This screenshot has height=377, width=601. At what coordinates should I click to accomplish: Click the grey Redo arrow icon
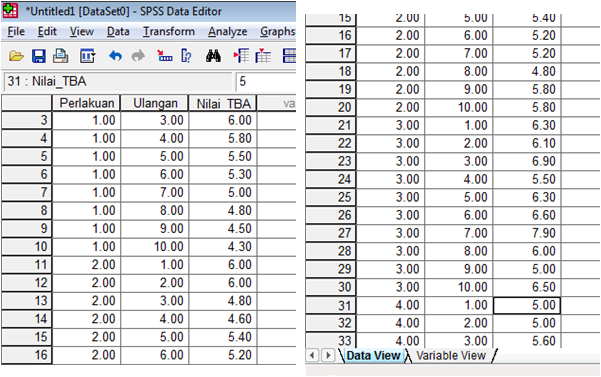138,56
